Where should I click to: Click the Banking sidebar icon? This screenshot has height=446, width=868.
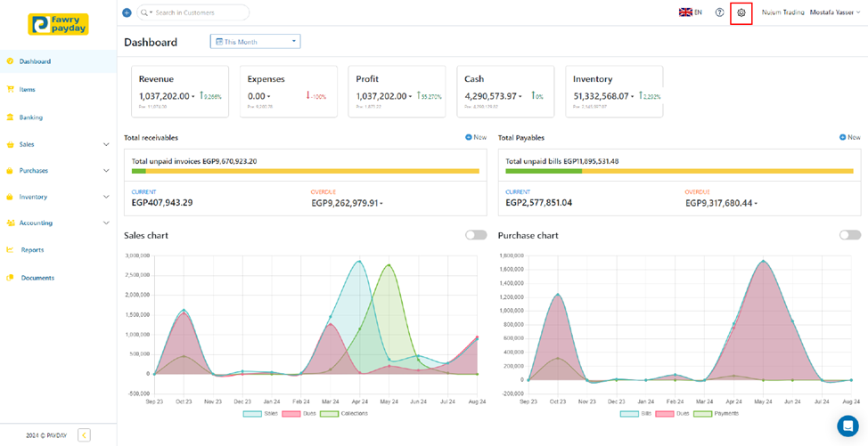tap(10, 118)
